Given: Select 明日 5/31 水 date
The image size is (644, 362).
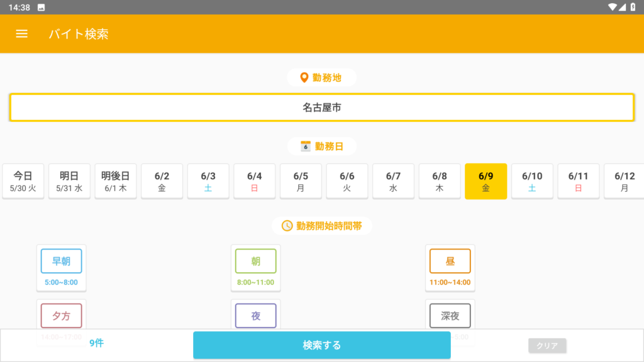Looking at the screenshot, I should coord(70,181).
